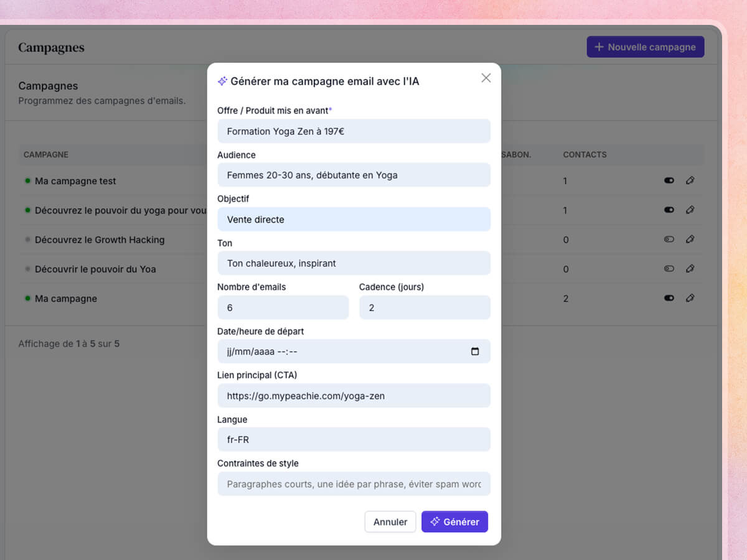Enable the 'Découvrez le Growth Hacking' switch
The image size is (747, 560).
[x=669, y=239]
